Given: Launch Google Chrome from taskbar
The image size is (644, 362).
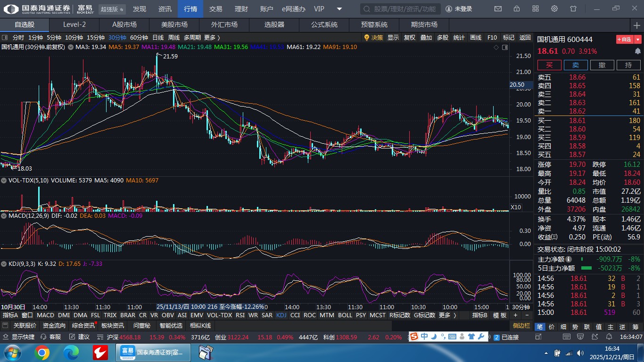Looking at the screenshot, I should (41, 352).
